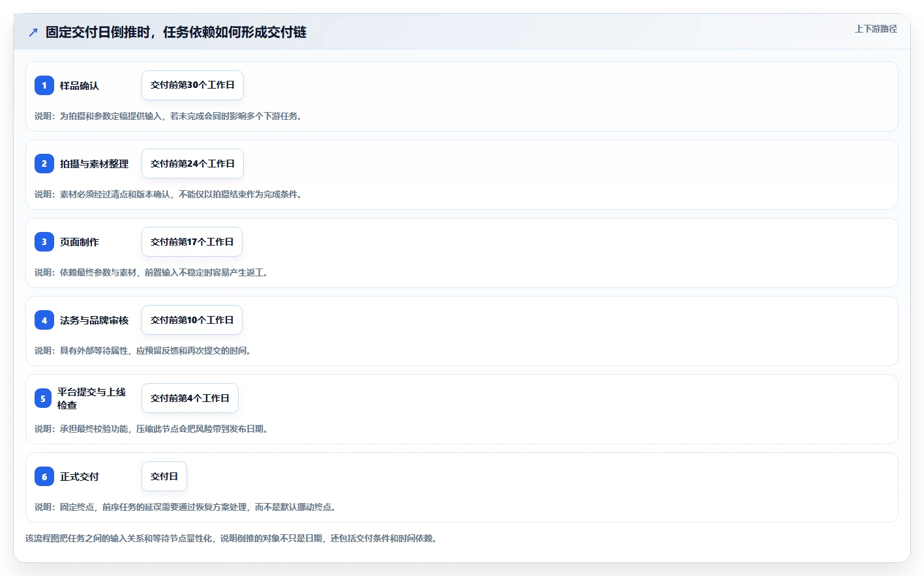The image size is (924, 576).
Task: Click the 页面制作 step title
Action: (x=80, y=242)
